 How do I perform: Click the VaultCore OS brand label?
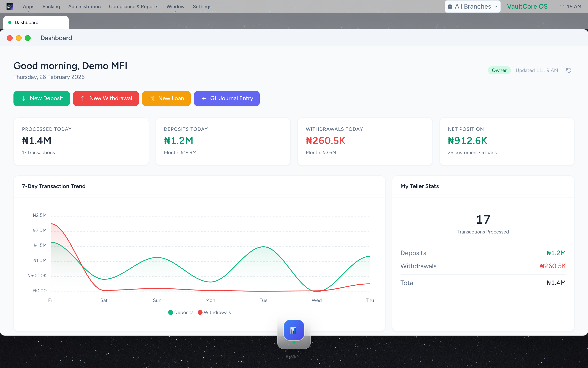[x=527, y=7]
